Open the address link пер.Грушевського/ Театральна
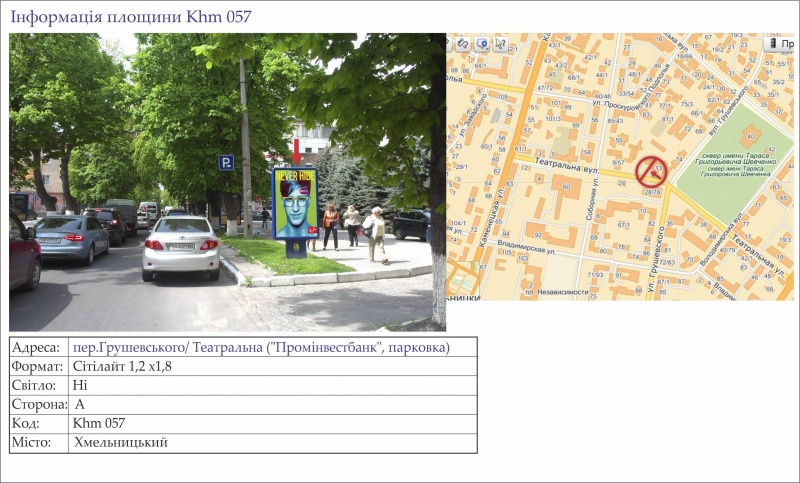This screenshot has width=800, height=483. coord(261,347)
